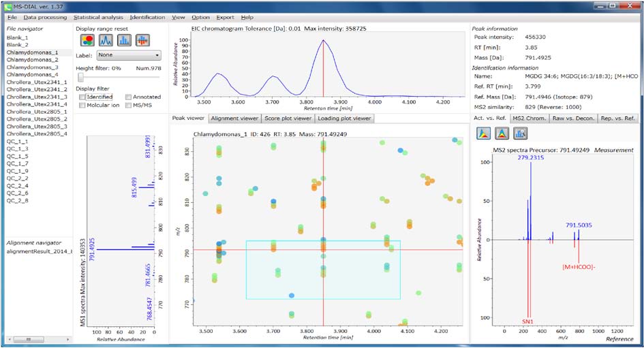Click the second rainbow peak icon above MS2 spectra

(x=502, y=133)
